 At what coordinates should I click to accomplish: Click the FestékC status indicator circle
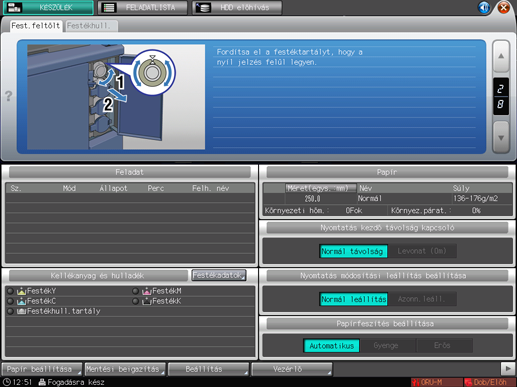(10, 301)
